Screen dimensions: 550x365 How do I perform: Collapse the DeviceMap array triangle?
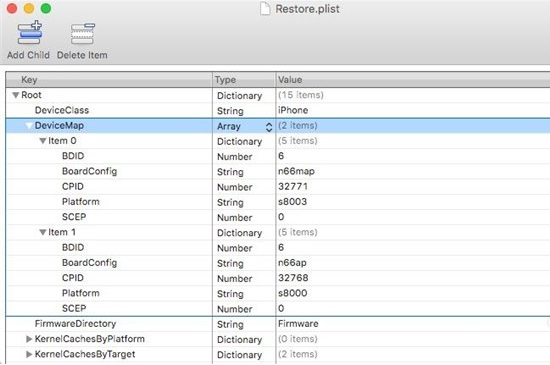[29, 126]
